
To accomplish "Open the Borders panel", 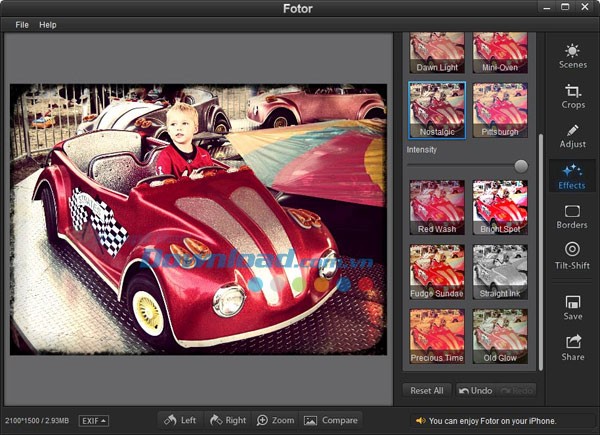I will point(572,217).
